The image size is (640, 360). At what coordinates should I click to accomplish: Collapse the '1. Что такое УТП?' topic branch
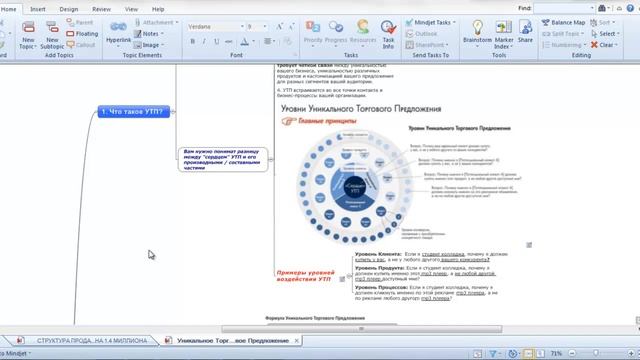[x=173, y=111]
